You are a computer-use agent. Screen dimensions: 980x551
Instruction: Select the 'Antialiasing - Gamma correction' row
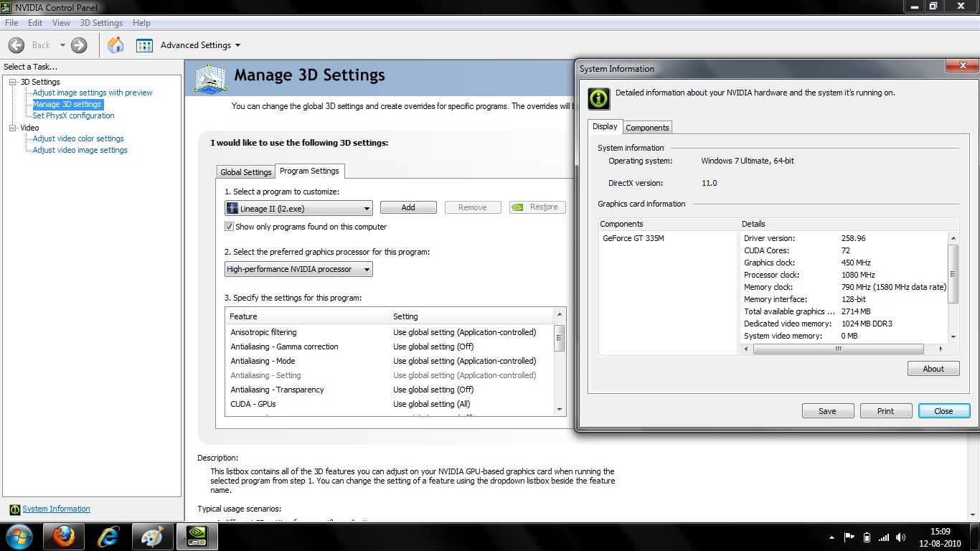[390, 347]
